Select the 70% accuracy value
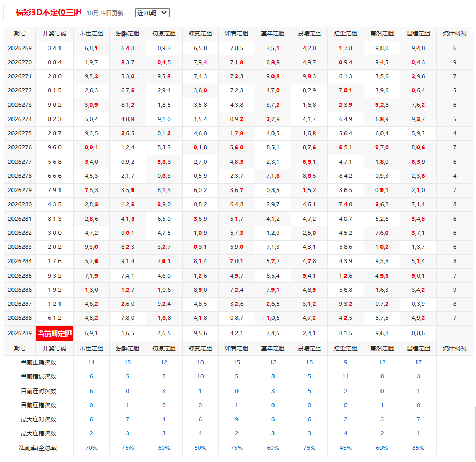The image size is (476, 462). (91, 448)
